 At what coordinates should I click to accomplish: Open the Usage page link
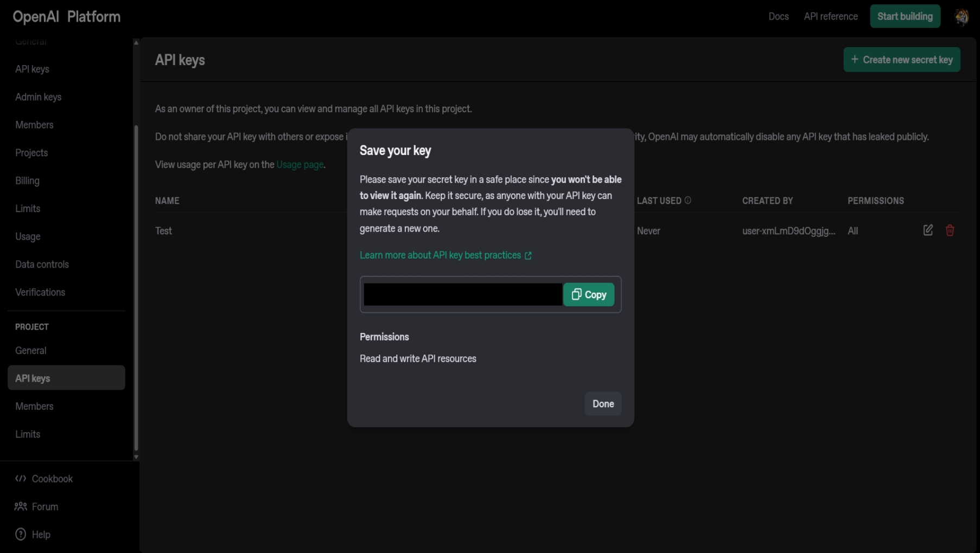300,165
